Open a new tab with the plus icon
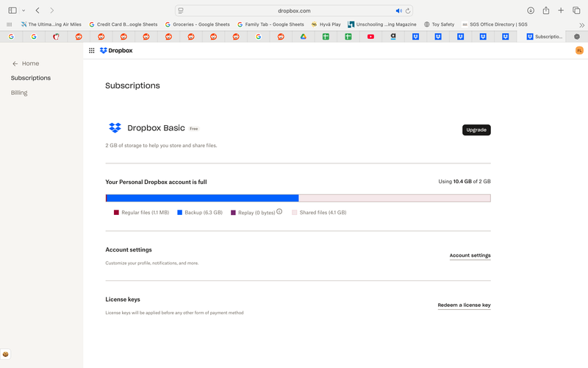 [561, 10]
